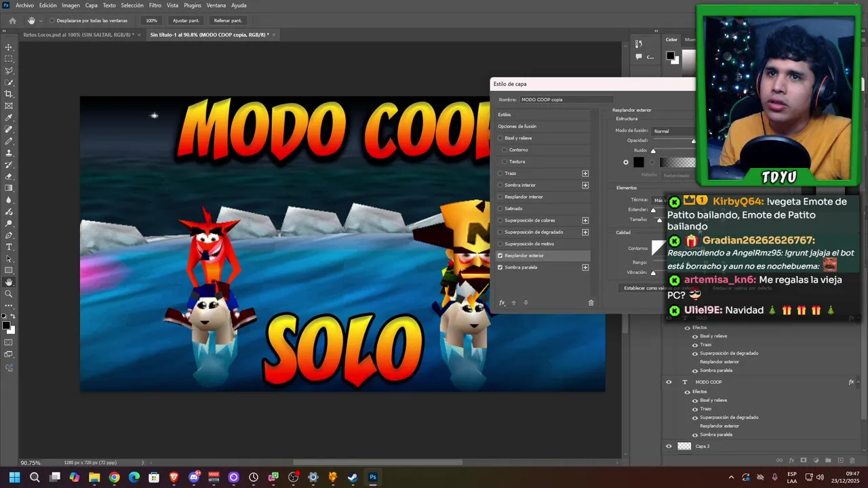
Task: Open the Ventana menu
Action: tap(216, 5)
